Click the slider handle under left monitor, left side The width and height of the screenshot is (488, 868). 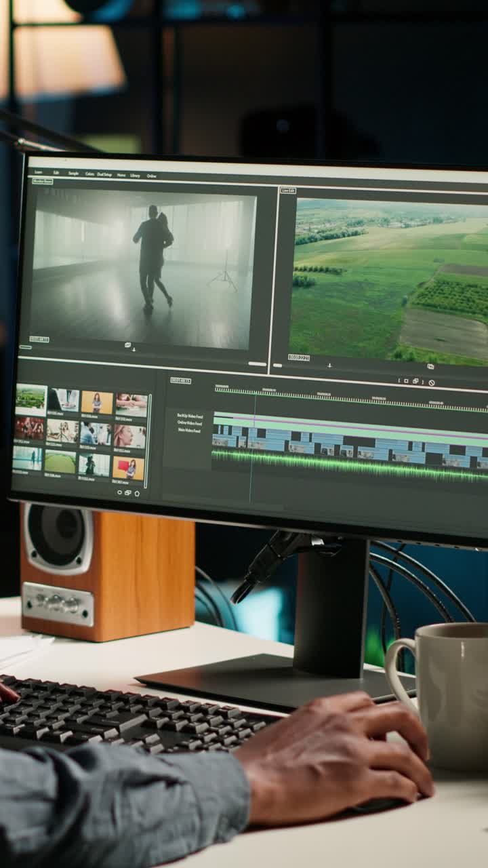coord(25,347)
